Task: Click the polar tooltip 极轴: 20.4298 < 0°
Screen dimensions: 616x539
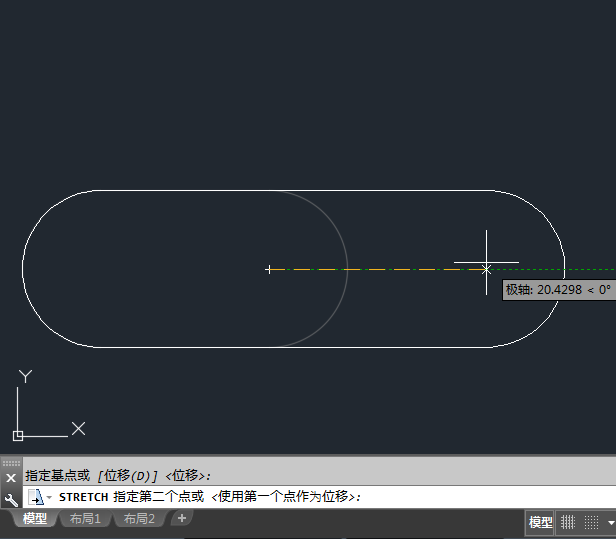Action: coord(559,290)
